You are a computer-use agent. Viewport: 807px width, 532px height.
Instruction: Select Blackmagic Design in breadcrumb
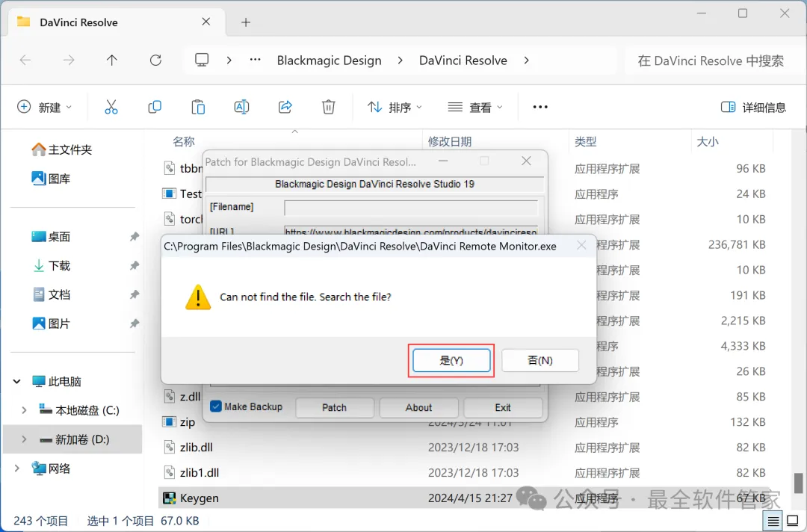330,61
